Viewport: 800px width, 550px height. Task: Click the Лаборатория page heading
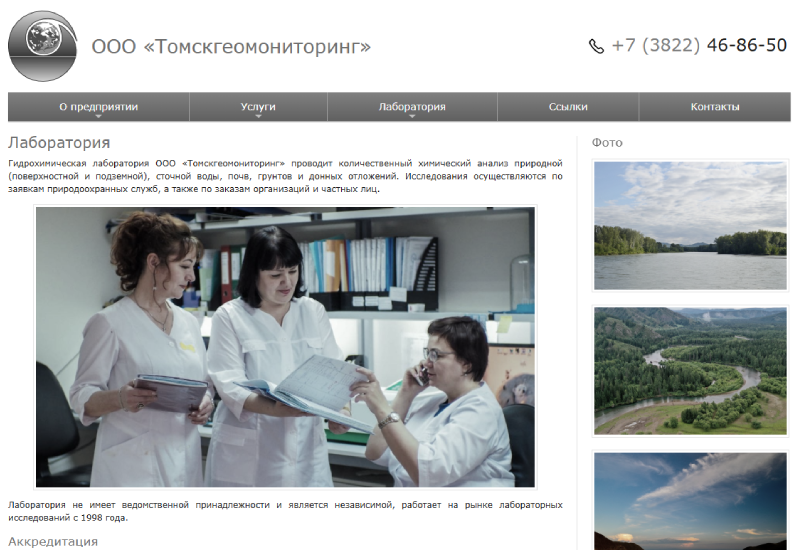[x=59, y=143]
